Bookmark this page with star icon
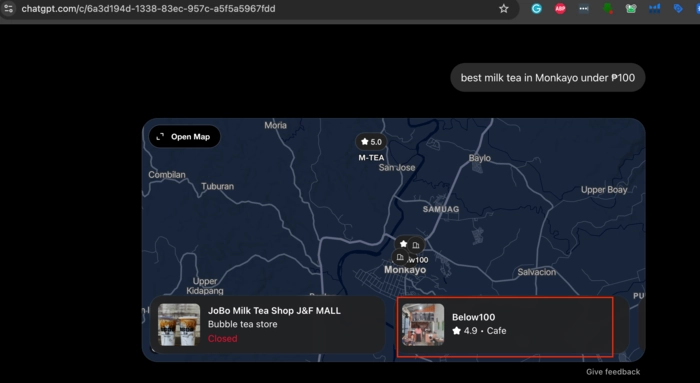This screenshot has width=700, height=383. pos(504,8)
